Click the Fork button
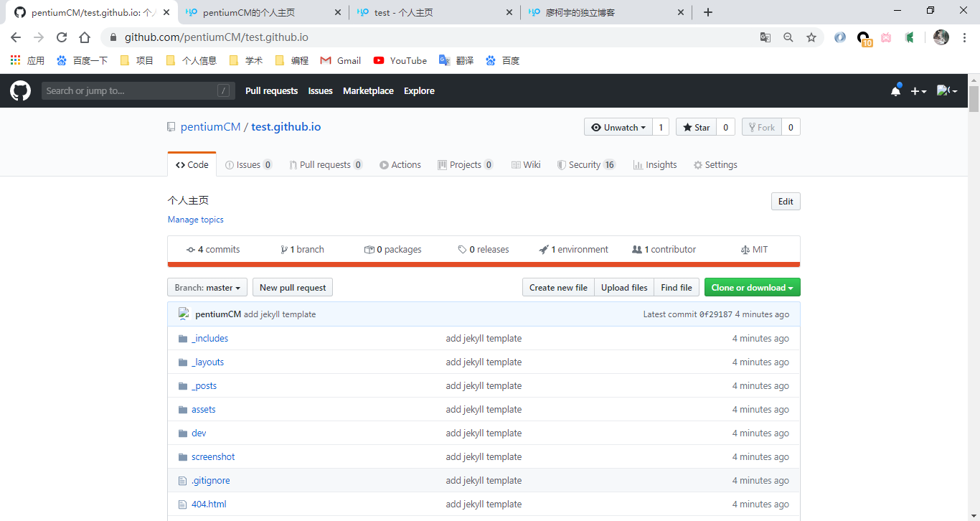This screenshot has width=980, height=521. [x=761, y=127]
